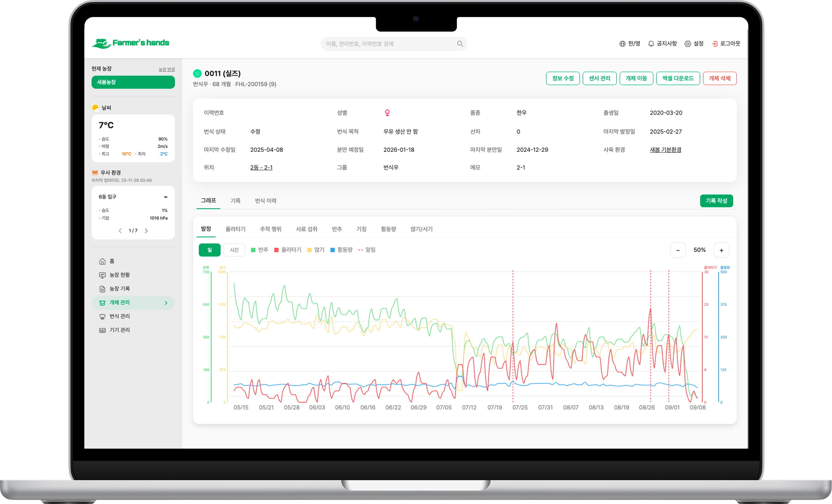Expand the 개체 관리 chevron
The height and width of the screenshot is (504, 832).
coord(166,303)
